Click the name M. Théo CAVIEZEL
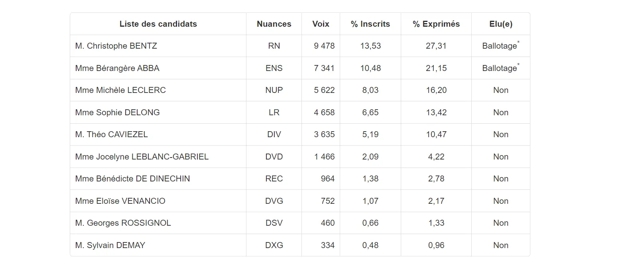 [111, 134]
